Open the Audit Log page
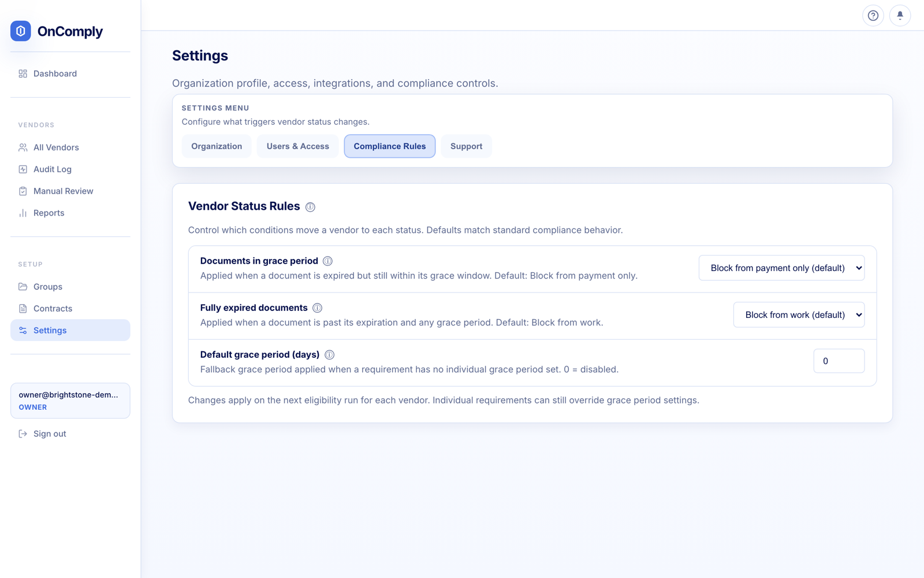Image resolution: width=924 pixels, height=578 pixels. tap(70, 169)
